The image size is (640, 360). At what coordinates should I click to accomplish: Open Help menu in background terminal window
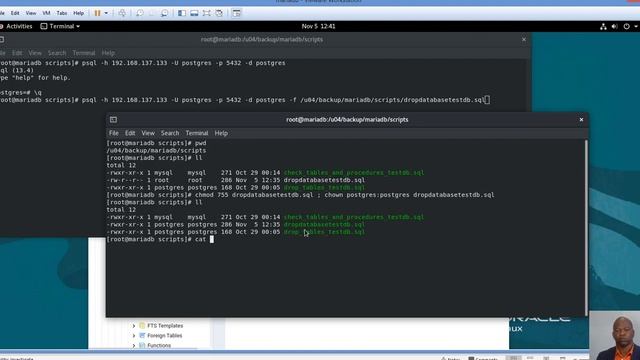click(x=108, y=53)
